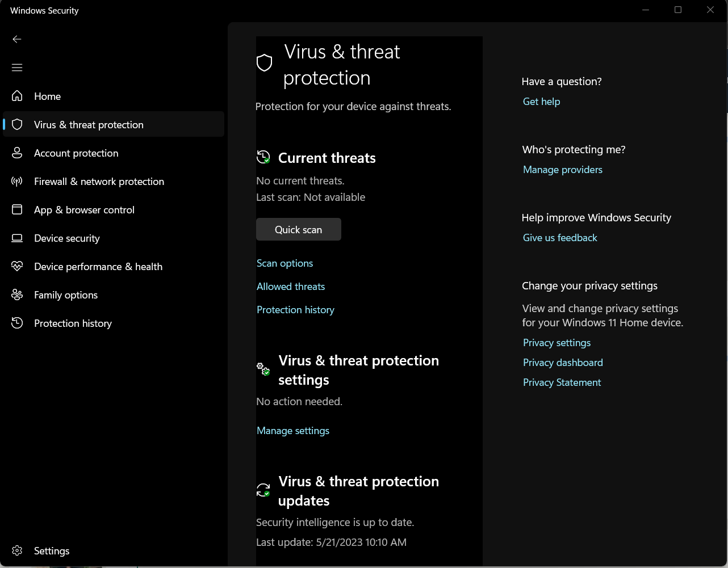
Task: Start a Quick scan
Action: 298,229
